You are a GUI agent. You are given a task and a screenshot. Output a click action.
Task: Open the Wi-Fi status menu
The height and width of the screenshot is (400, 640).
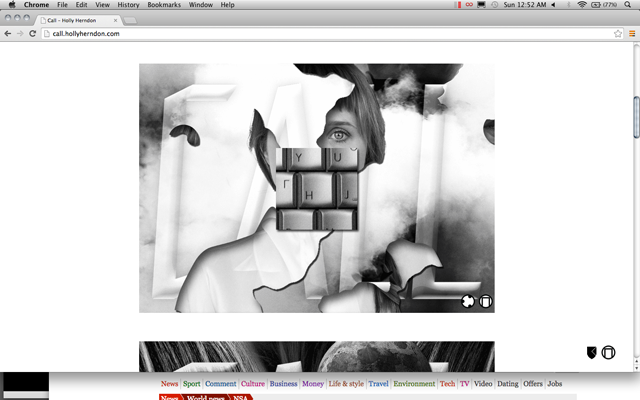click(581, 5)
